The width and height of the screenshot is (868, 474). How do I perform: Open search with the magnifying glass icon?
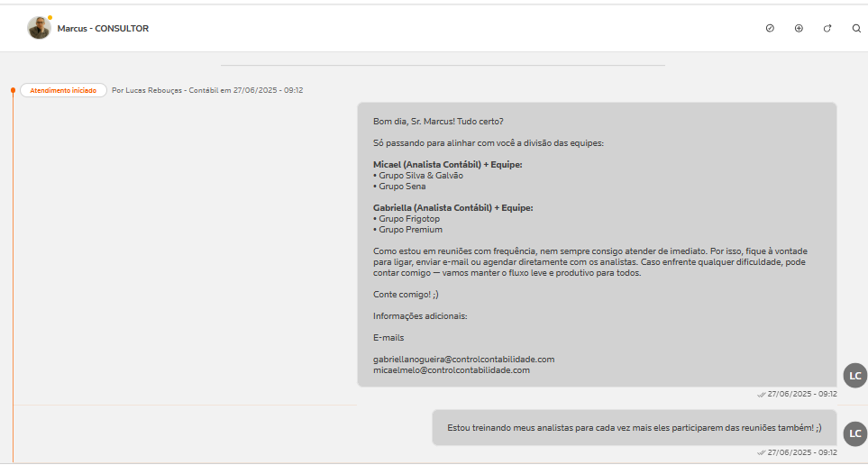(x=856, y=28)
